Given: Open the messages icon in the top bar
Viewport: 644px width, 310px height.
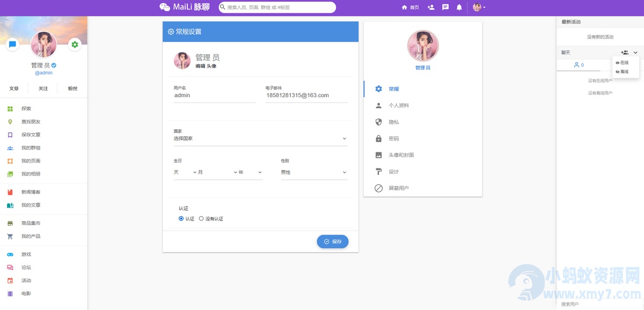Looking at the screenshot, I should [445, 8].
